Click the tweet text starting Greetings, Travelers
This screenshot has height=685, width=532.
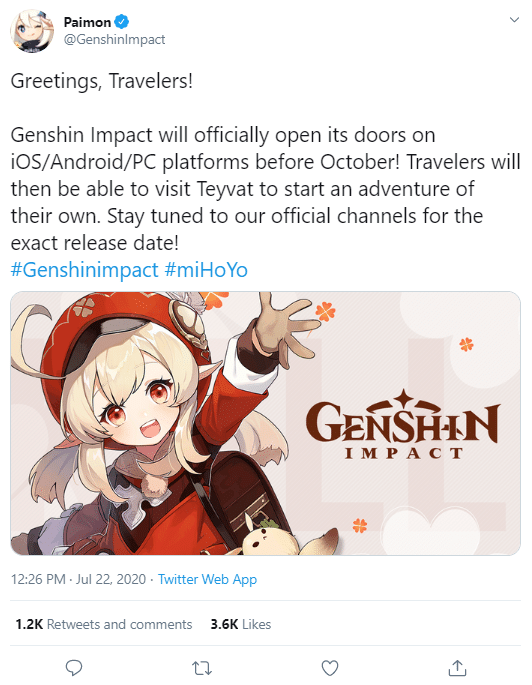click(x=266, y=162)
